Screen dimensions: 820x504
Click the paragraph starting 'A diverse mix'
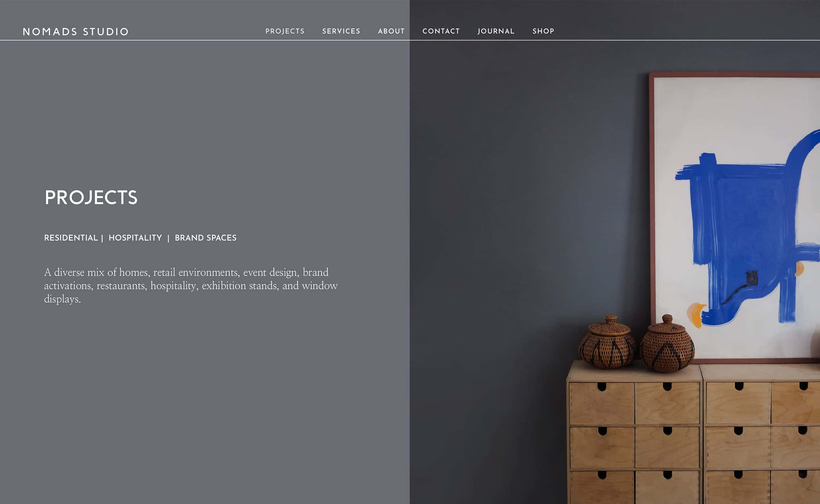(x=191, y=286)
